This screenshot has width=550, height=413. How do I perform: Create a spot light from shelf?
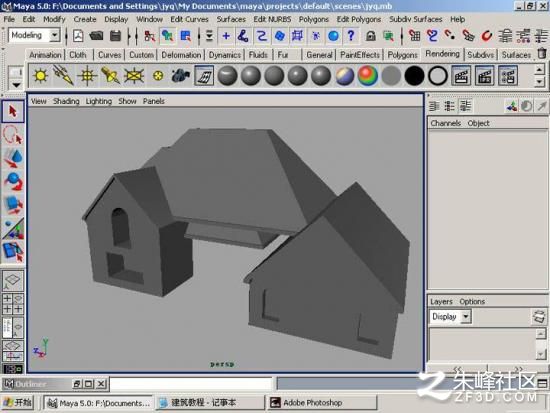(x=110, y=75)
